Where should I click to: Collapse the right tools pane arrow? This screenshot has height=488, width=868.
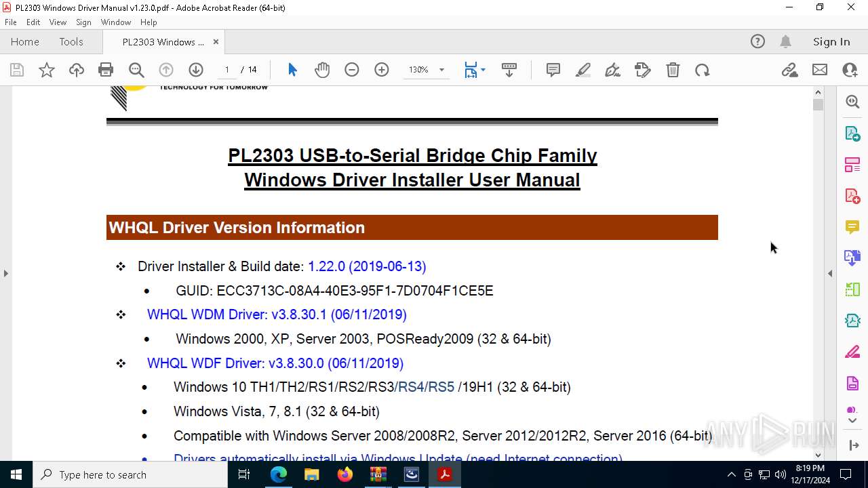[x=830, y=274]
